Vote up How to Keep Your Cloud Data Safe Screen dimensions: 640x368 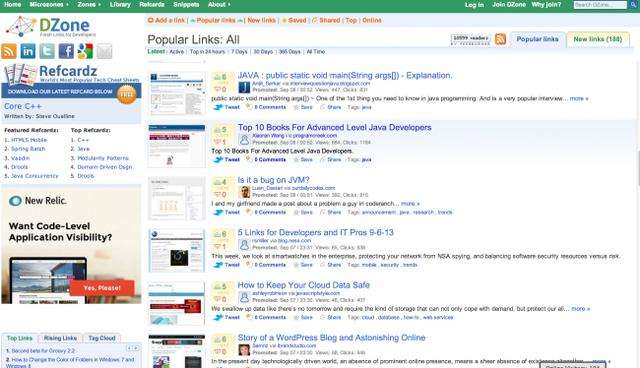coord(220,286)
